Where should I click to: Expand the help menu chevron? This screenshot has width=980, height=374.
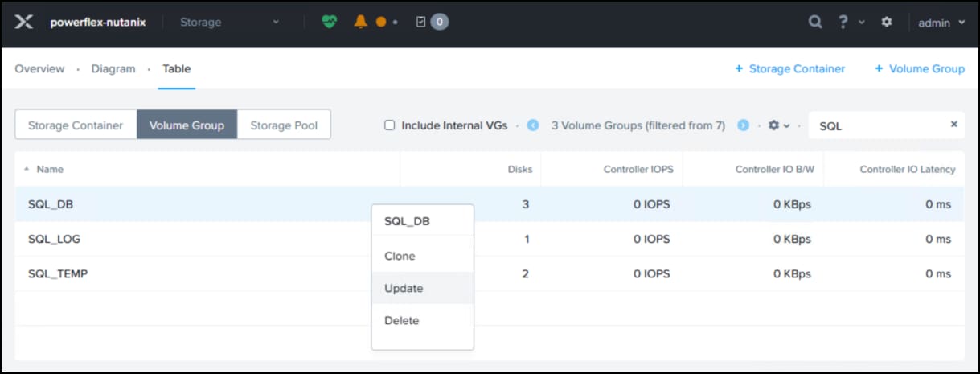coord(862,23)
